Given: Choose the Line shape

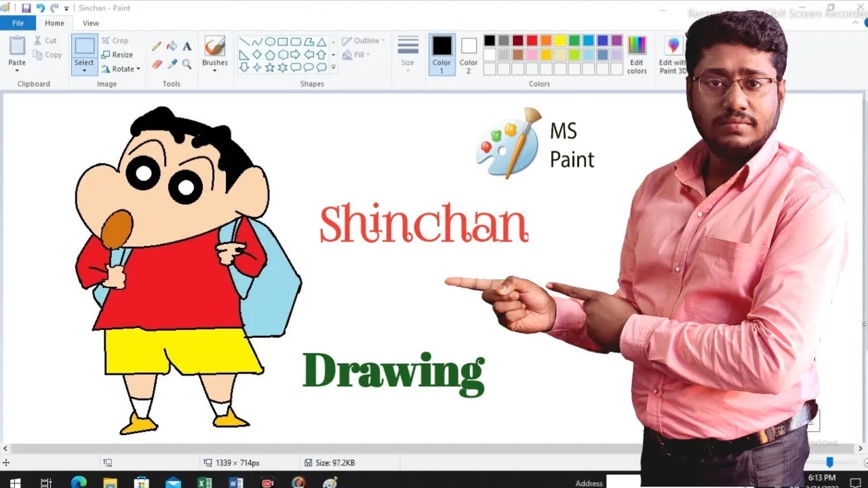Looking at the screenshot, I should tap(244, 42).
